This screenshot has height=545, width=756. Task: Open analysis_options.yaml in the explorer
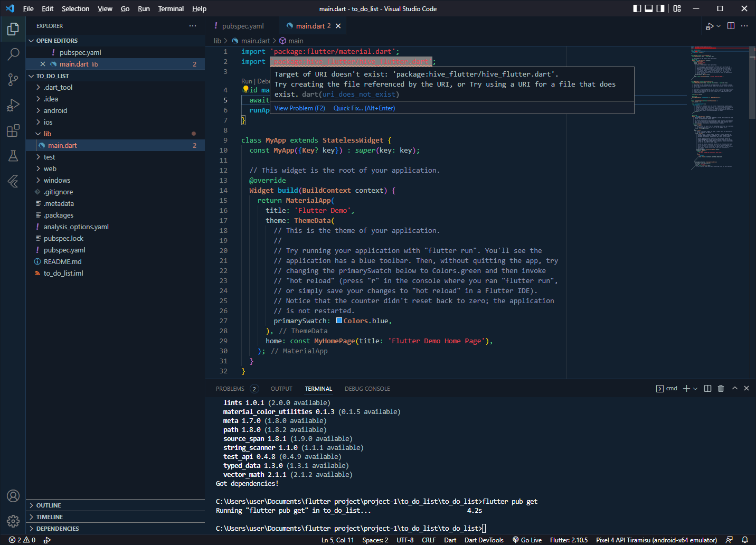[x=115, y=227]
